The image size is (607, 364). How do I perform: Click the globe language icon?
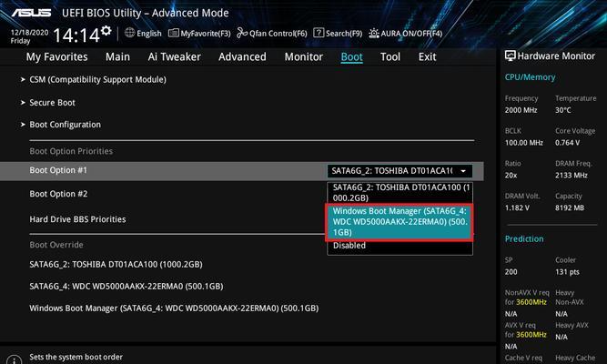[x=130, y=33]
